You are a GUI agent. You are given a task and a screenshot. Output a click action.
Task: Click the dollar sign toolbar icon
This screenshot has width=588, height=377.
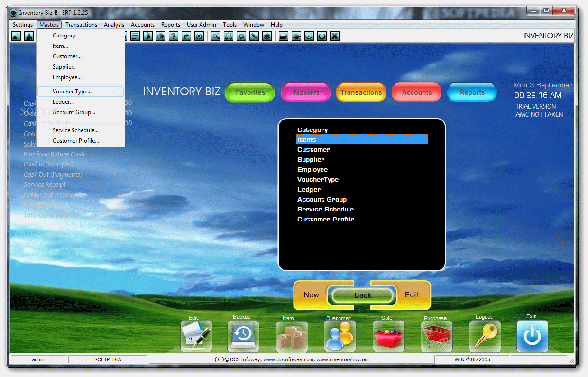point(148,36)
